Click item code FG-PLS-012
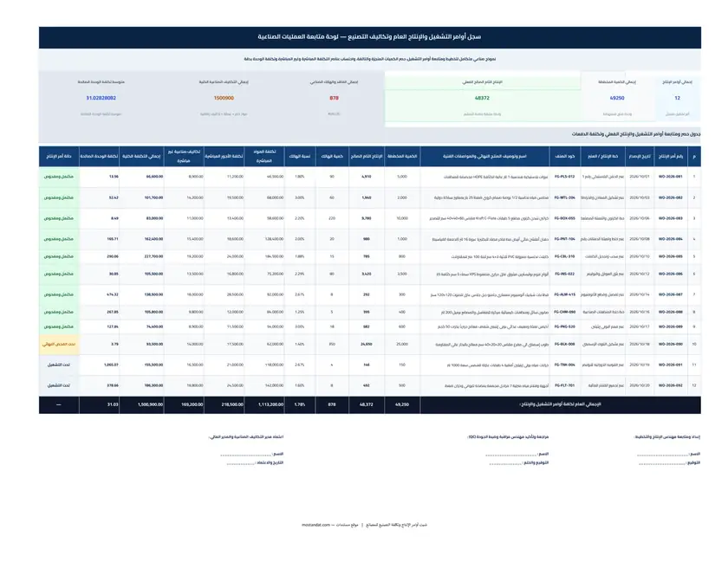The width and height of the screenshot is (728, 562). coord(564,177)
